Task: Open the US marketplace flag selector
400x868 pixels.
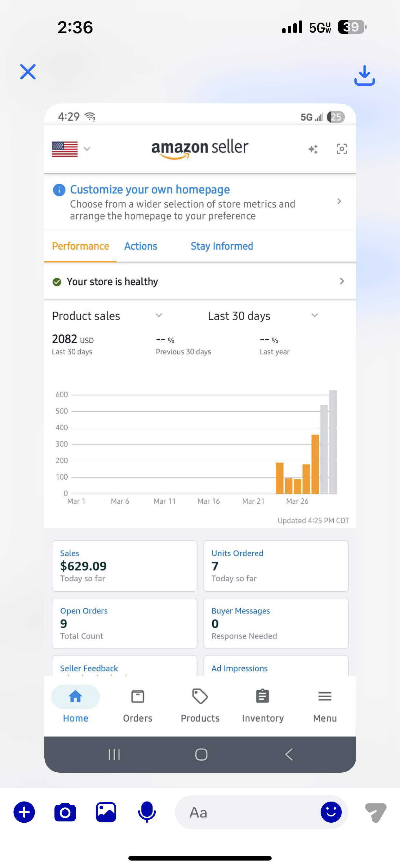Action: tap(71, 149)
